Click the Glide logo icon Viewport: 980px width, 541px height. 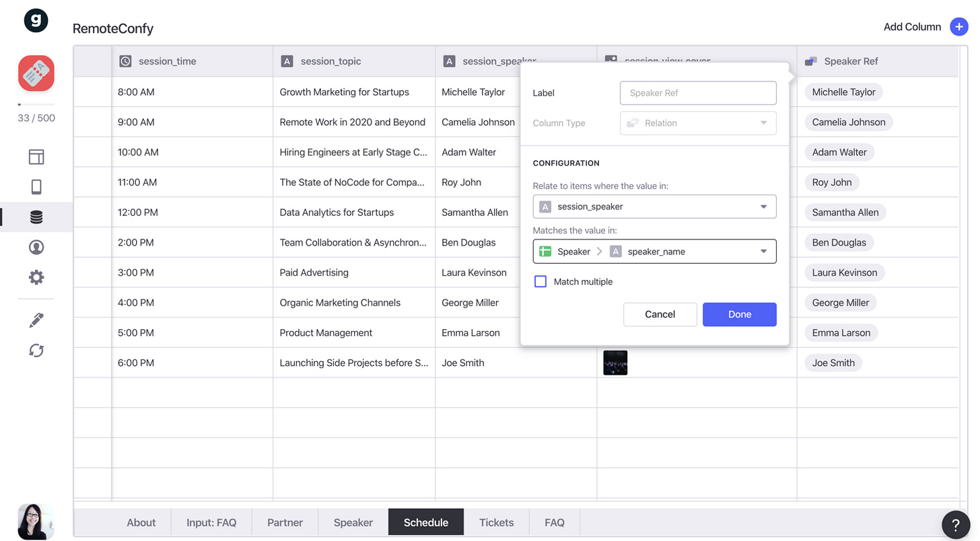point(36,21)
